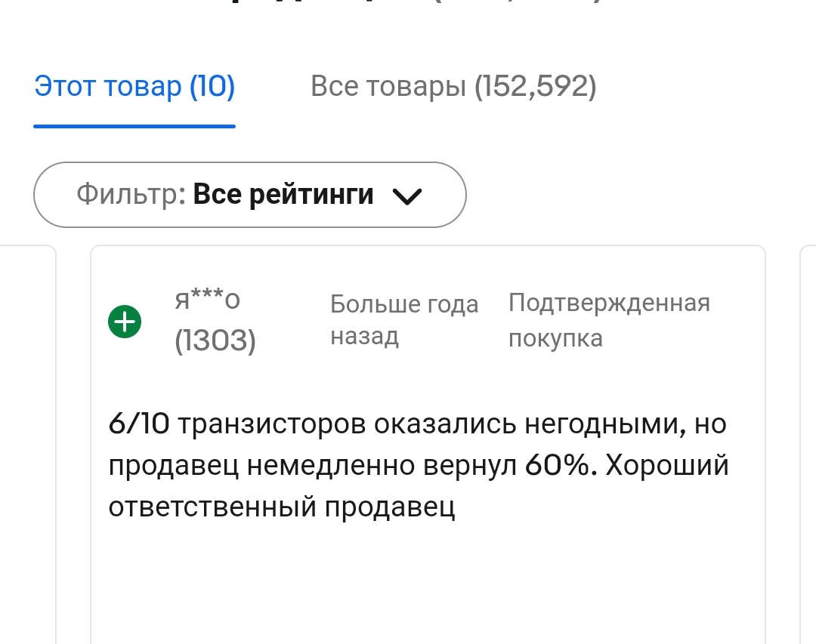Click the next review card at right edge

tap(807, 445)
